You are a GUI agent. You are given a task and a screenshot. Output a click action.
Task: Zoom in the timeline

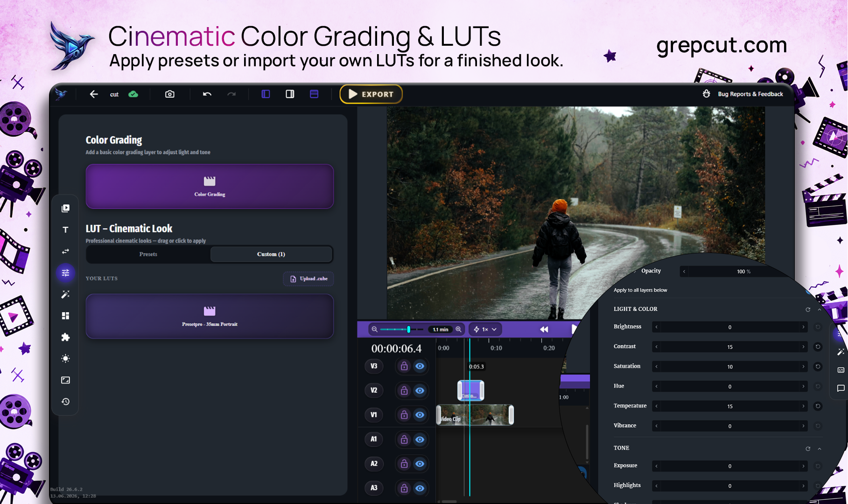pyautogui.click(x=459, y=329)
